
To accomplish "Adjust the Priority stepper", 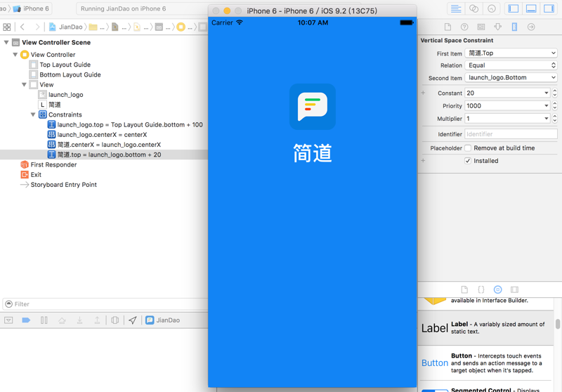I will point(554,105).
